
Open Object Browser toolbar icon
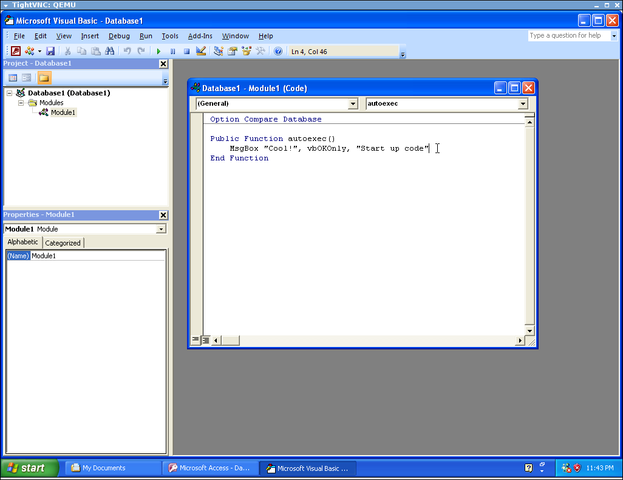tap(246, 51)
